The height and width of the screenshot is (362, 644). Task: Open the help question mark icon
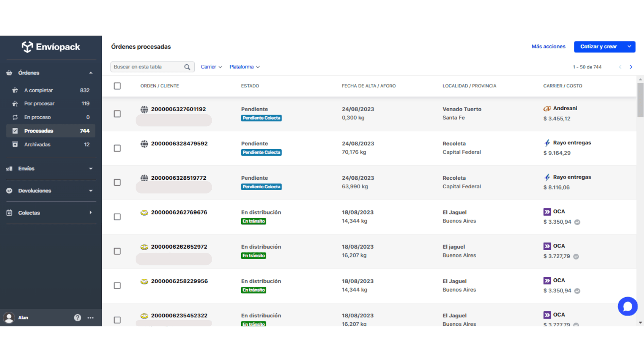point(78,318)
